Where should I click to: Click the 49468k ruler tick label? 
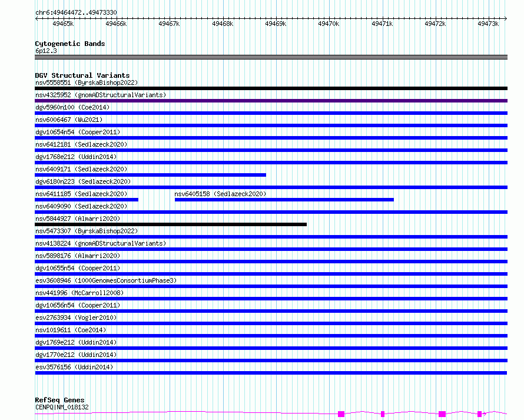click(x=223, y=24)
